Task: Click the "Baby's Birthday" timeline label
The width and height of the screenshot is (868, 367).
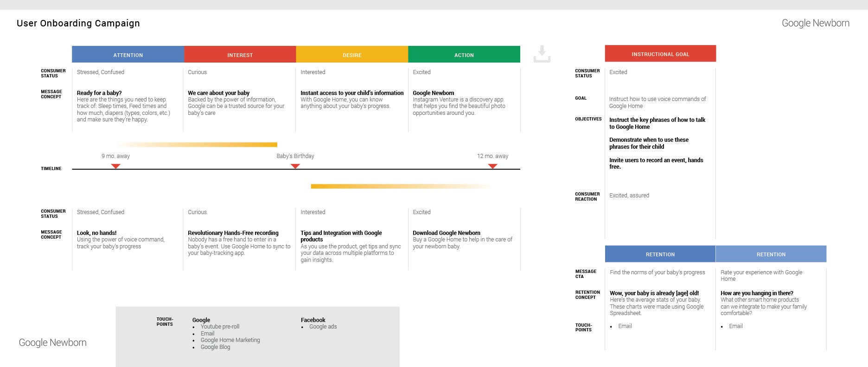Action: (x=295, y=156)
